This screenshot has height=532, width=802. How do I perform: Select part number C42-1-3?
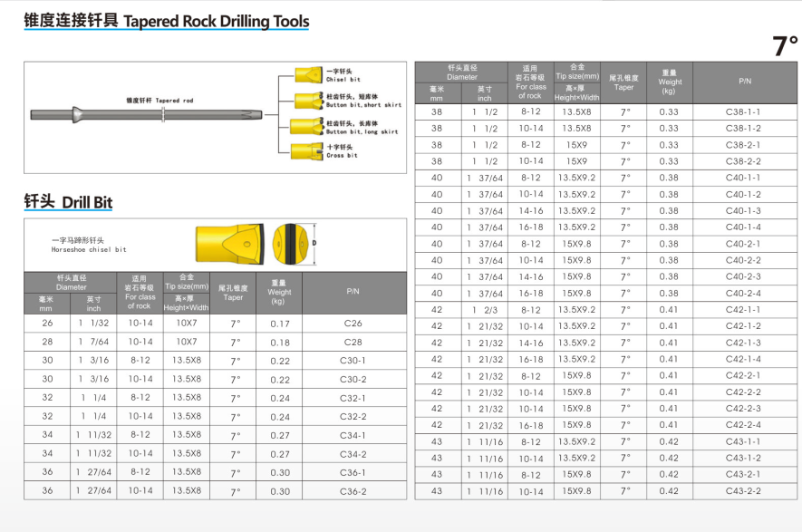pyautogui.click(x=743, y=343)
